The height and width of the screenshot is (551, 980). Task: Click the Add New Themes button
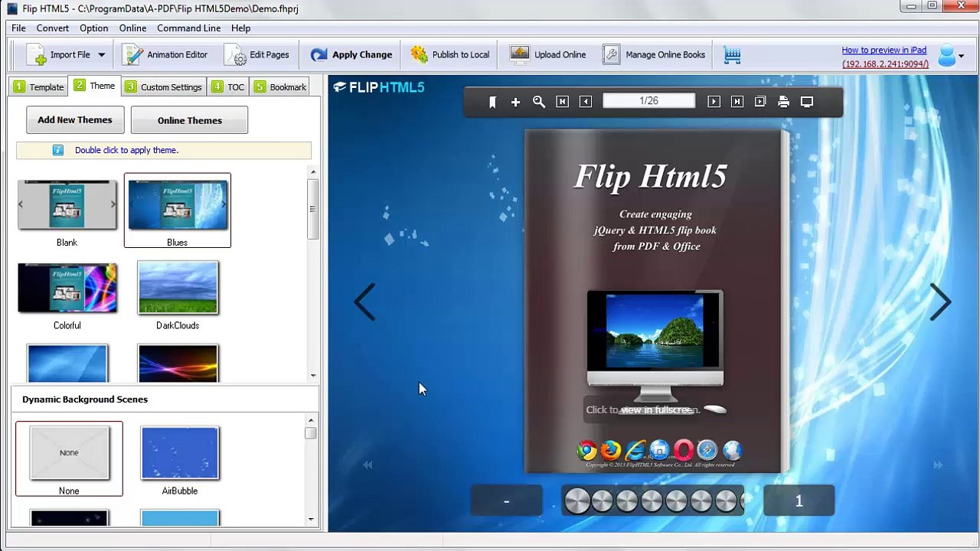point(75,120)
